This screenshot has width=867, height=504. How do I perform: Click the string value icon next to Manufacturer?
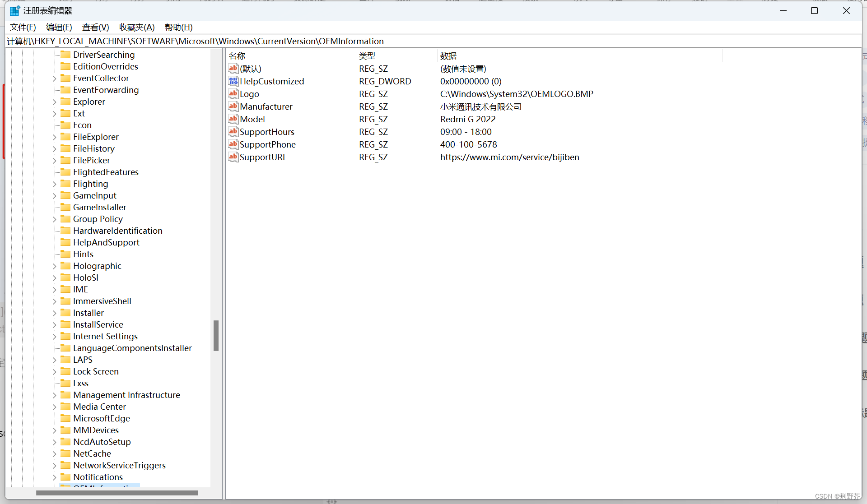tap(233, 106)
